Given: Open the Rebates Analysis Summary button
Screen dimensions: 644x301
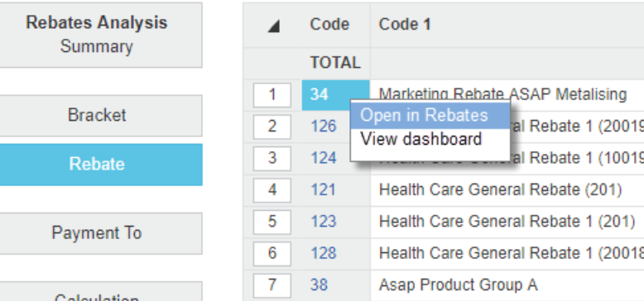Looking at the screenshot, I should [99, 35].
